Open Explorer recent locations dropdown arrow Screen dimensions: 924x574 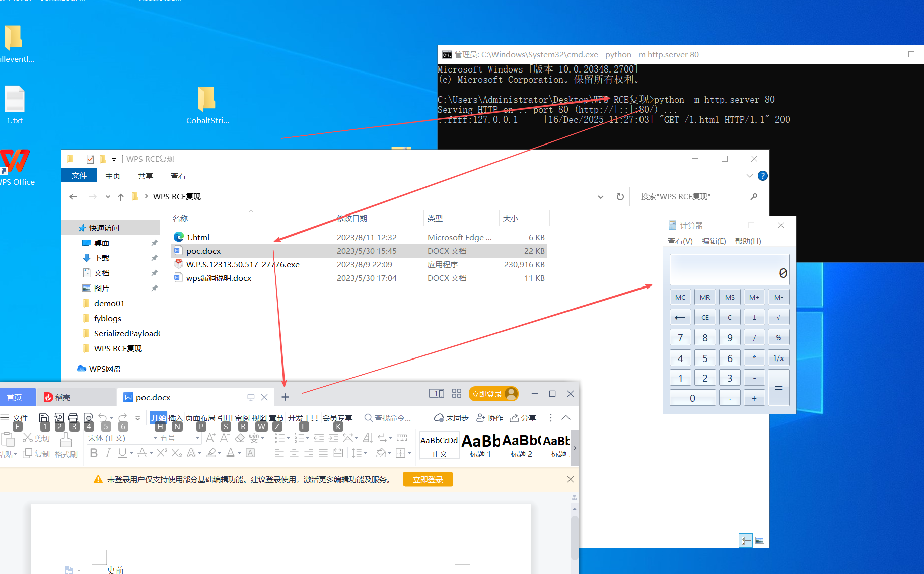tap(108, 197)
